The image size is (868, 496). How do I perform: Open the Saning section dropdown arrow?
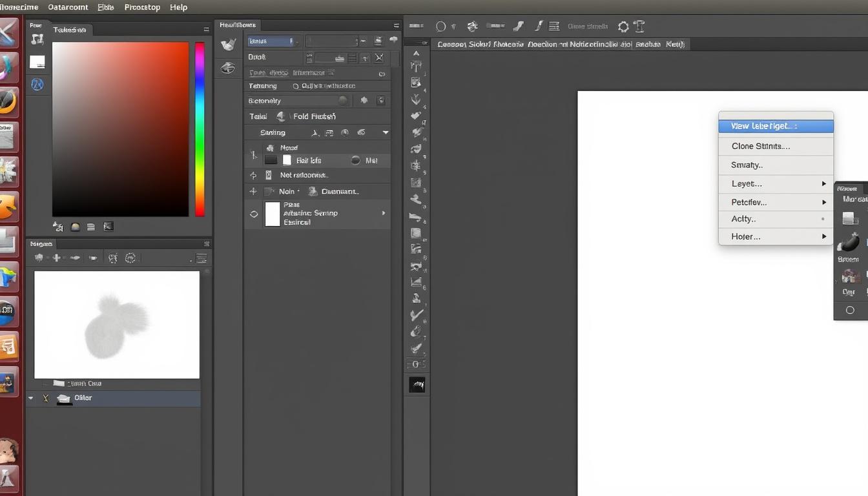pos(385,132)
